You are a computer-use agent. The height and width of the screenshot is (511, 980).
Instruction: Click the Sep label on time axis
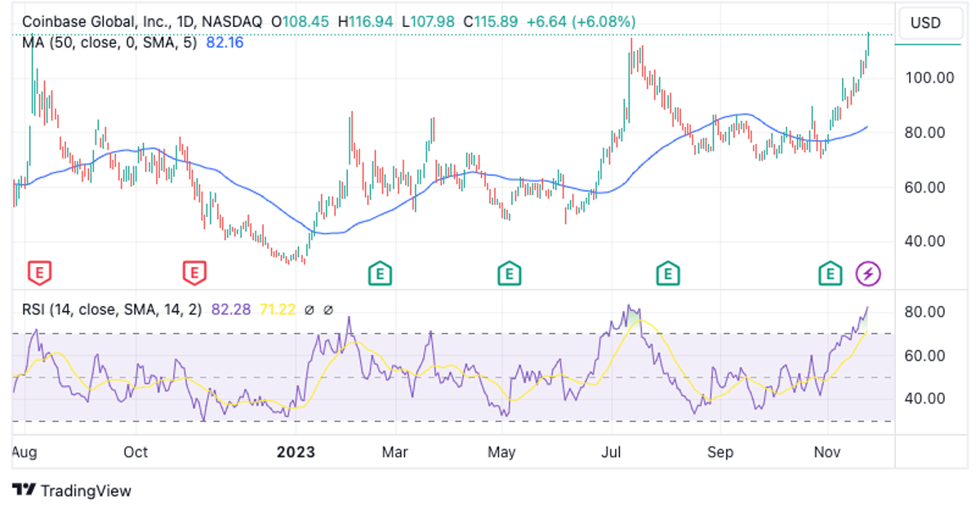(720, 451)
